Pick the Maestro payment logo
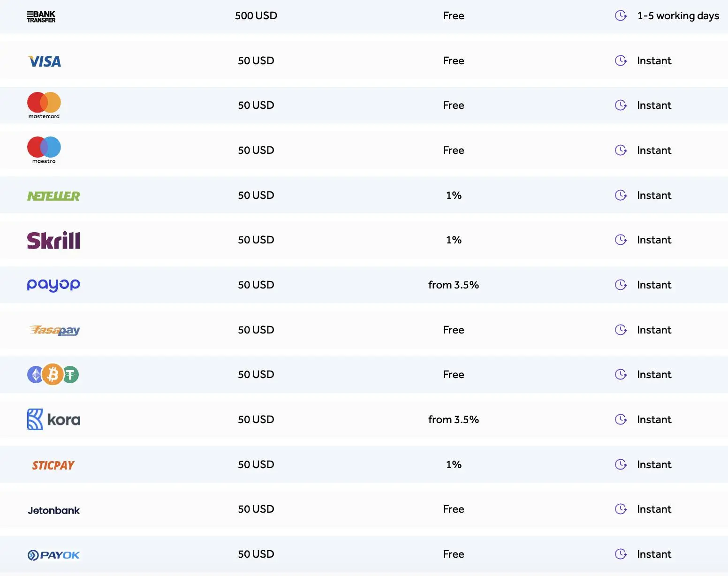 (x=44, y=150)
